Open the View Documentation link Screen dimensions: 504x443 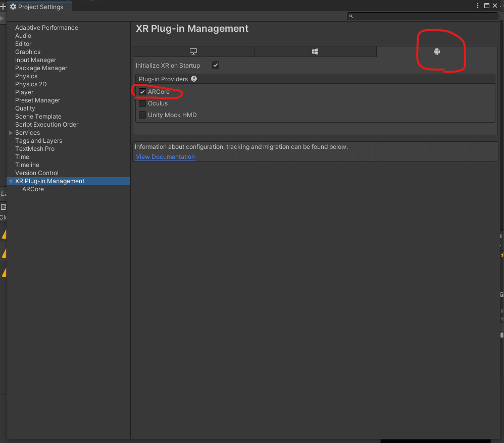[x=165, y=157]
